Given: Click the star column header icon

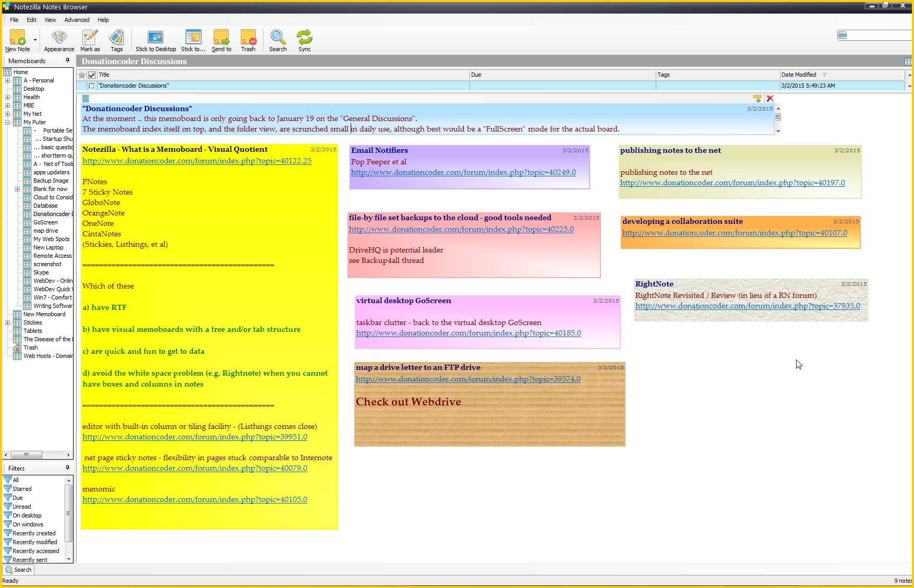Looking at the screenshot, I should point(82,75).
